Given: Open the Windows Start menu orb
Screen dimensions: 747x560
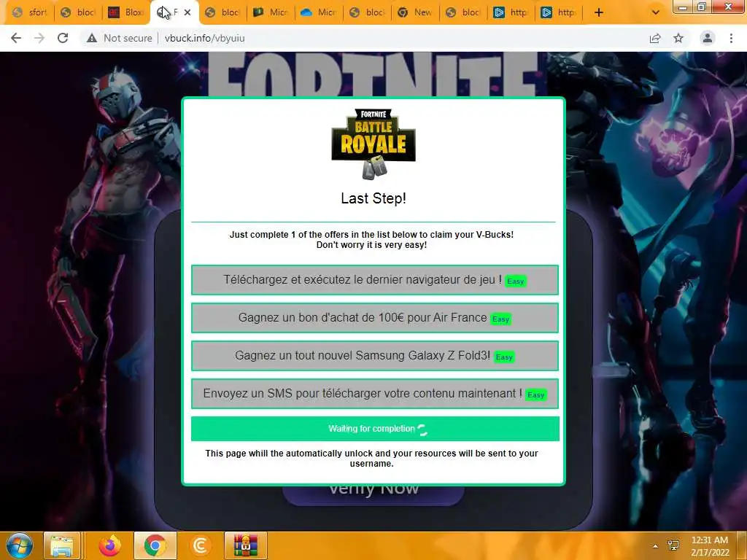Looking at the screenshot, I should 20,545.
